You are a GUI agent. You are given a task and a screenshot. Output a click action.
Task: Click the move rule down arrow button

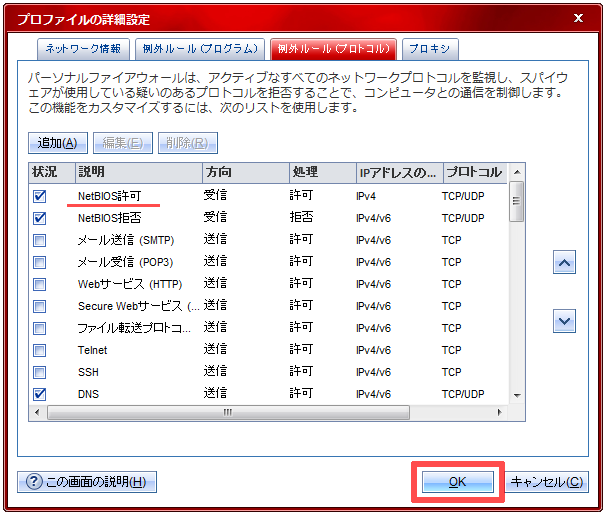tap(564, 321)
